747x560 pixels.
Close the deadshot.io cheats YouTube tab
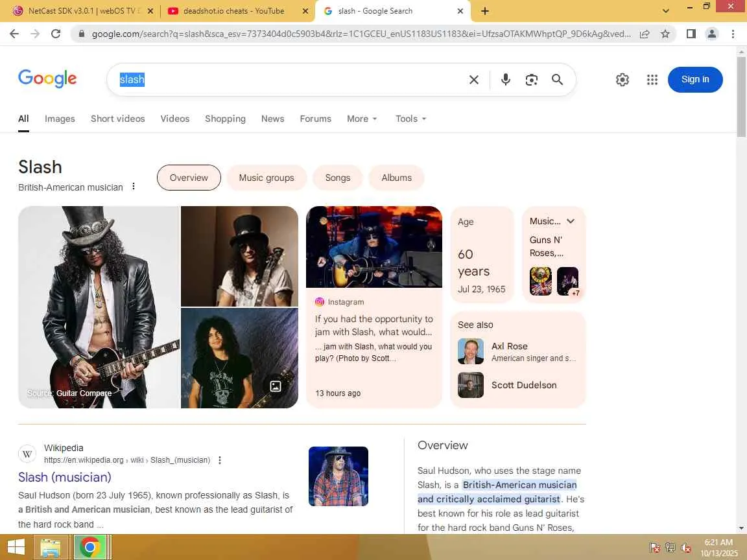[x=305, y=11]
